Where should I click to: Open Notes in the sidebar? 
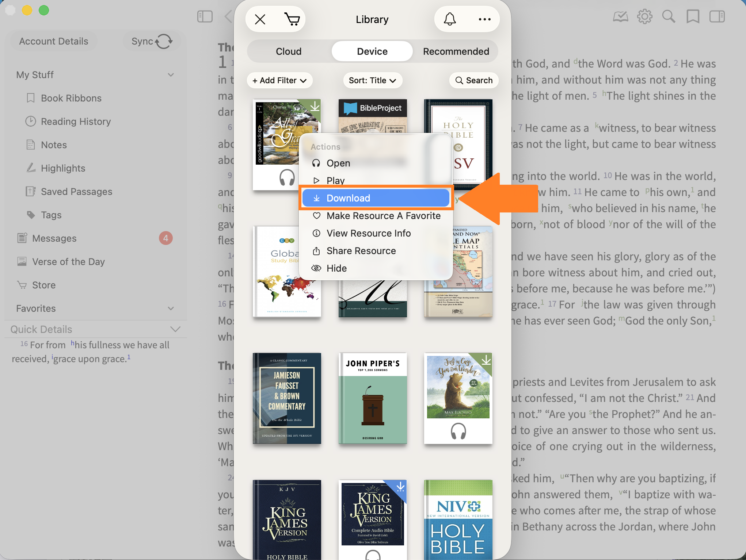tap(54, 145)
